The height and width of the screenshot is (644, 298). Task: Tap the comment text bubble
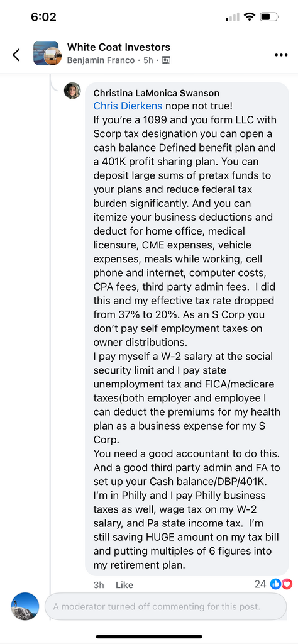187,328
